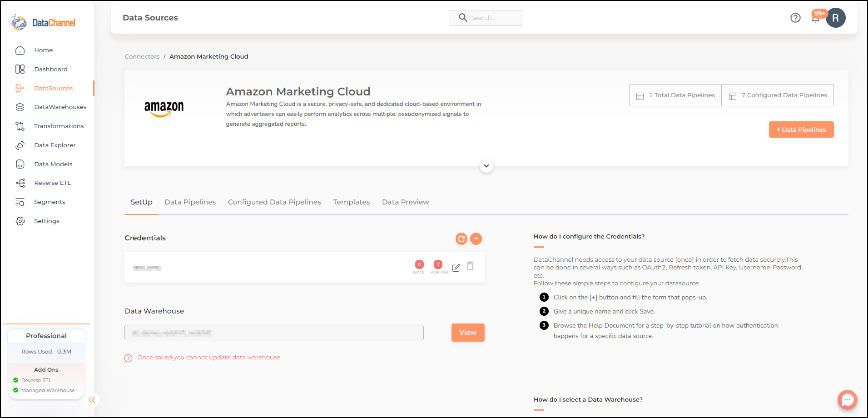868x418 pixels.
Task: Go to Connectors breadcrumb link
Action: 142,57
